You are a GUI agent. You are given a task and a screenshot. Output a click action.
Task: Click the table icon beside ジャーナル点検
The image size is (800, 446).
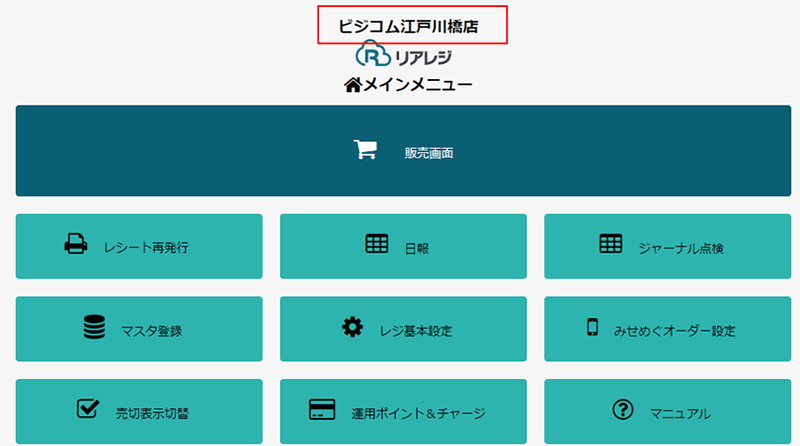[610, 244]
